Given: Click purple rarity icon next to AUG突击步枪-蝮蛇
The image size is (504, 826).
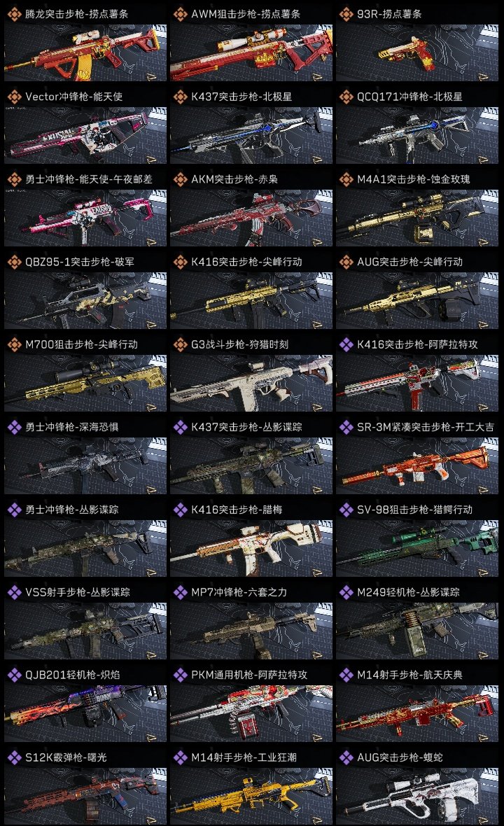Looking at the screenshot, I should (x=346, y=757).
